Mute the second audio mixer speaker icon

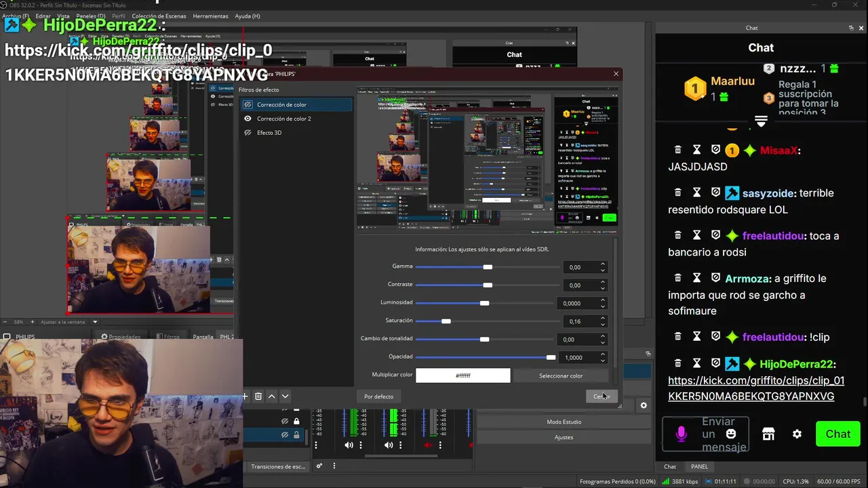pyautogui.click(x=388, y=445)
